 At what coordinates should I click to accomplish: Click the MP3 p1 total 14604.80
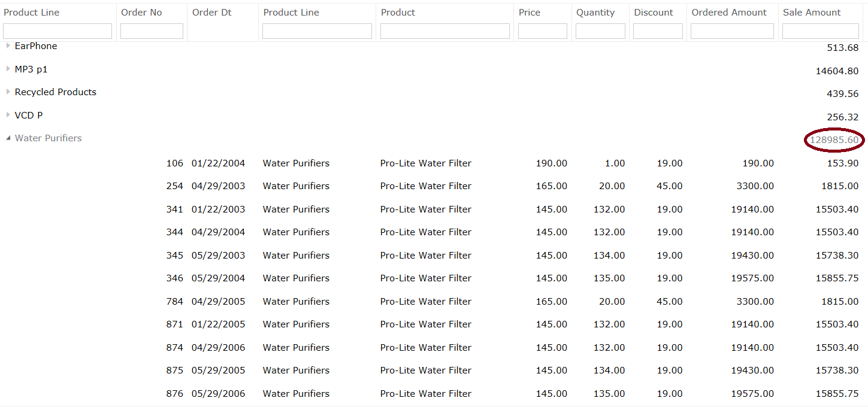coord(837,71)
